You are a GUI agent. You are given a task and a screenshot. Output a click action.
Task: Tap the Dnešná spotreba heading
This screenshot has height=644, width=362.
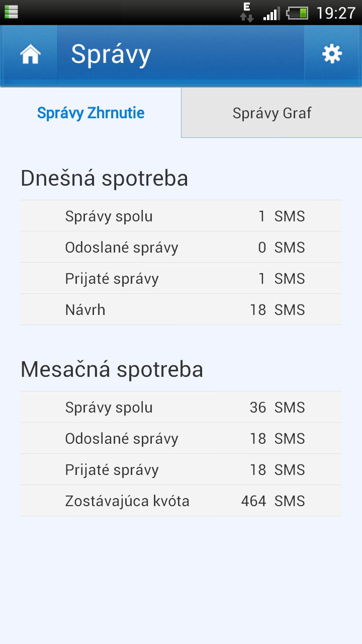tap(105, 179)
